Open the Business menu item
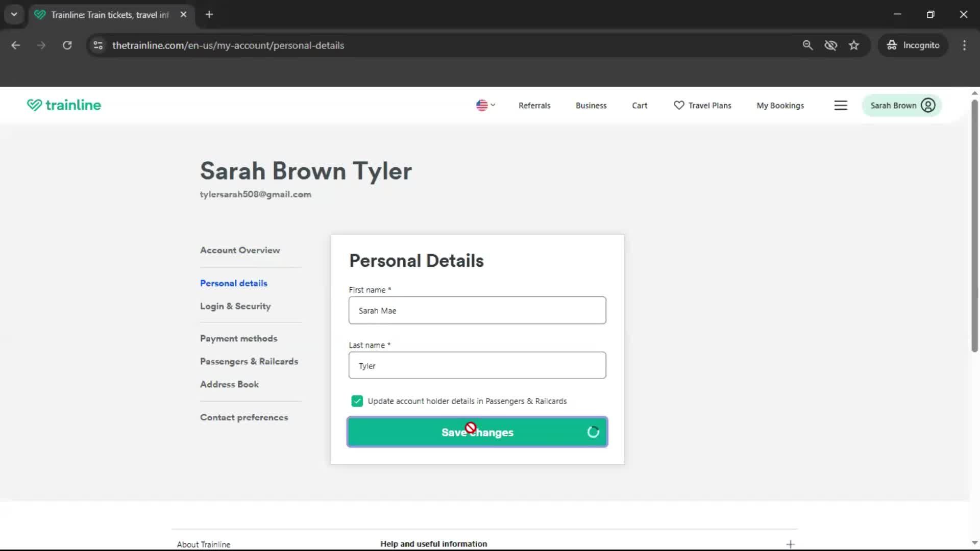This screenshot has width=980, height=551. (591, 105)
